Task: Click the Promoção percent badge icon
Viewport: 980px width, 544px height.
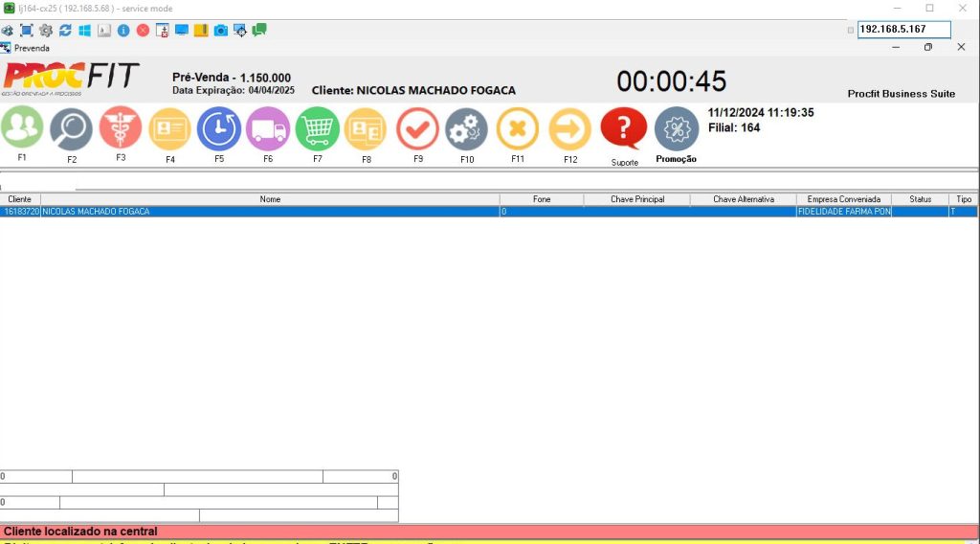Action: click(x=677, y=128)
